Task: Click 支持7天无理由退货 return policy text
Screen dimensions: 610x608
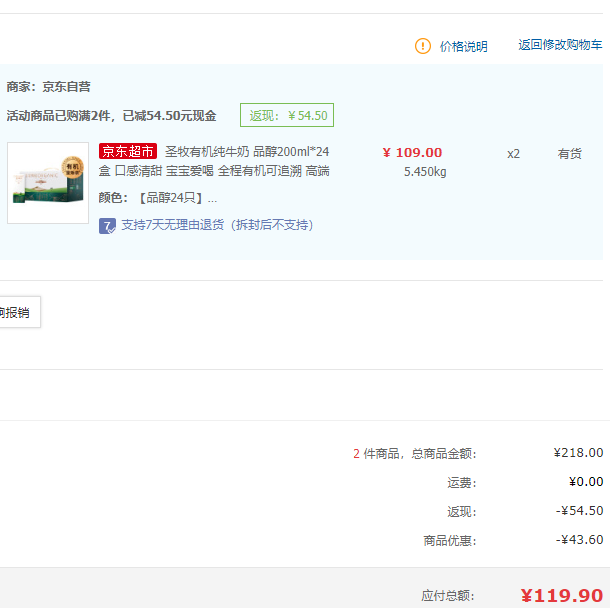Action: point(217,225)
